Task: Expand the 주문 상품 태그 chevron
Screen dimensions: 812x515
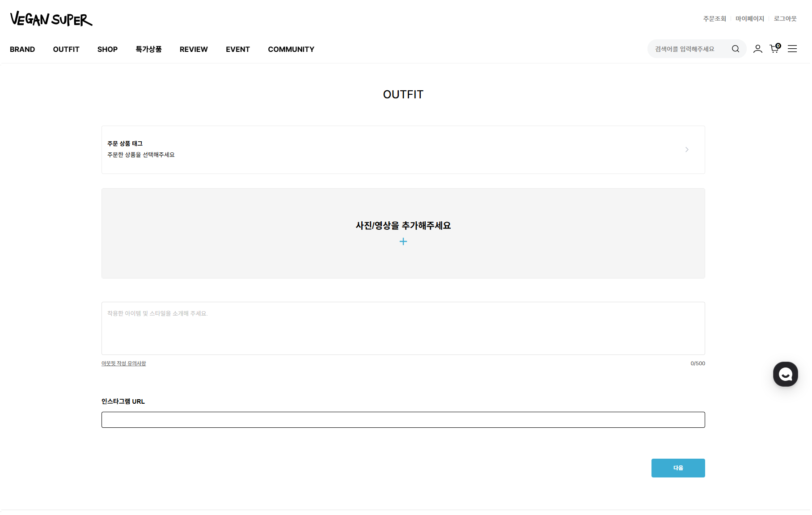Action: click(x=687, y=150)
